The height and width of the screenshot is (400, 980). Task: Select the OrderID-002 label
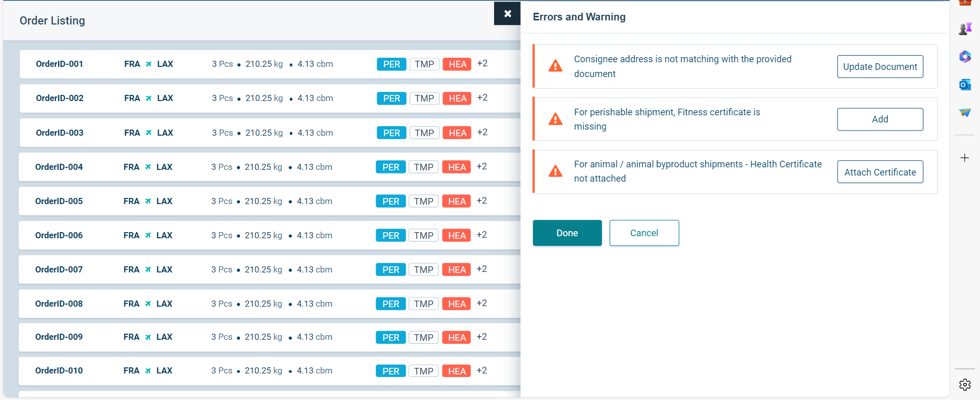point(60,98)
